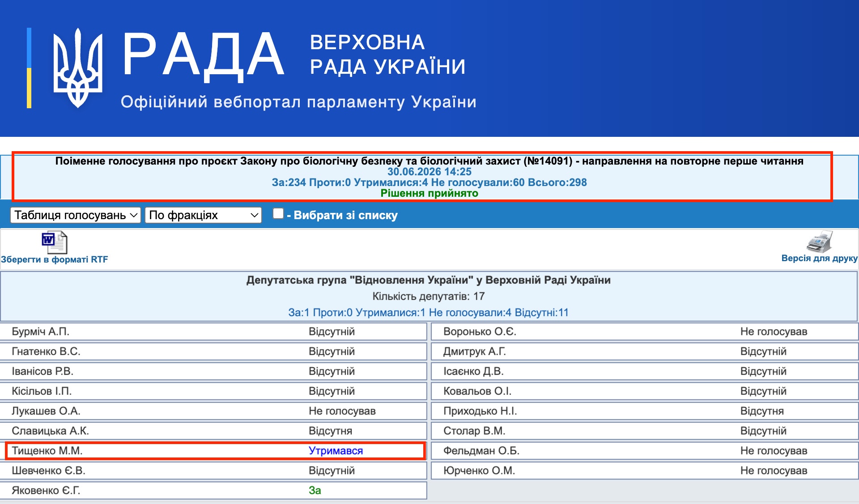Open 'Версія для друку' link

click(819, 258)
